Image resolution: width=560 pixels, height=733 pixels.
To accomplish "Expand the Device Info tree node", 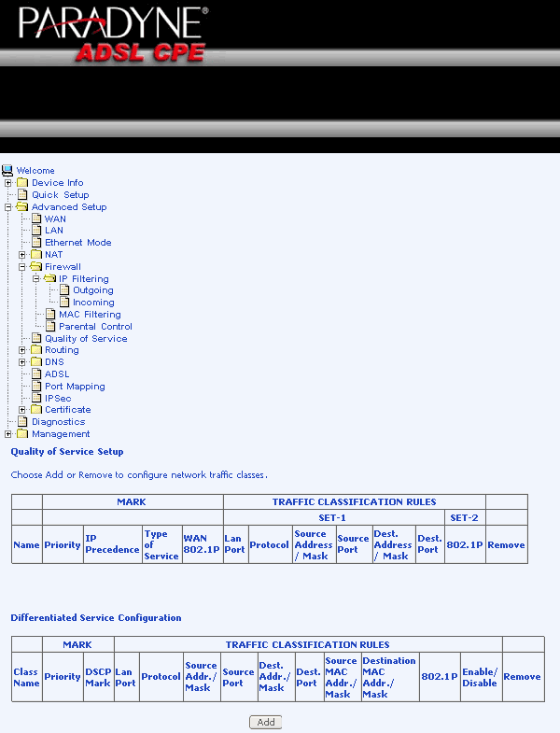I will (x=8, y=183).
